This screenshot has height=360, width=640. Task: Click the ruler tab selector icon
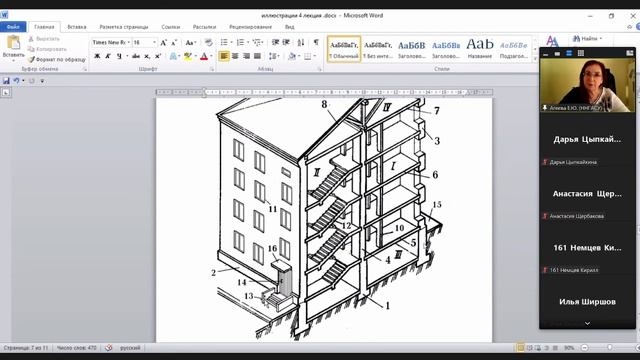6,93
